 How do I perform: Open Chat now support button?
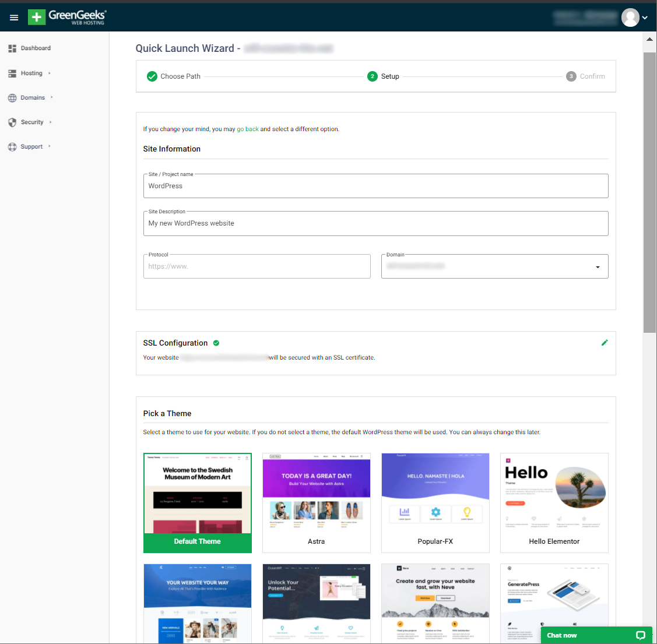[x=596, y=635]
